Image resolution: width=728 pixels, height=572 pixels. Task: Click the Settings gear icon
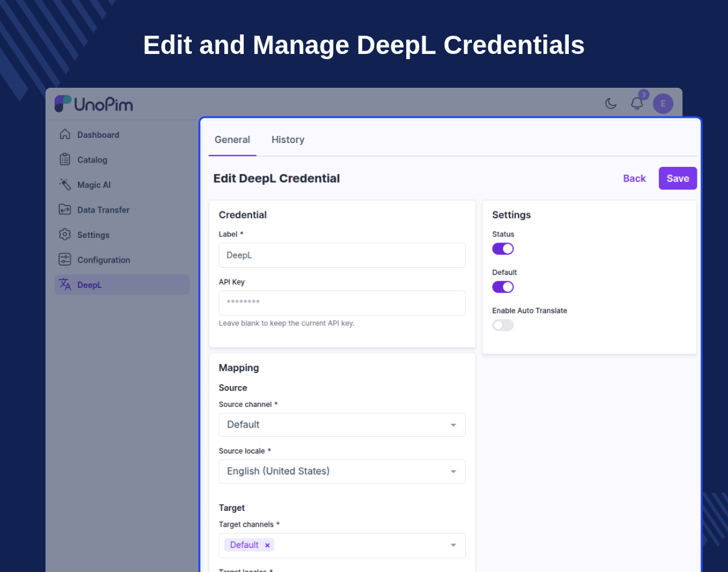(x=65, y=235)
